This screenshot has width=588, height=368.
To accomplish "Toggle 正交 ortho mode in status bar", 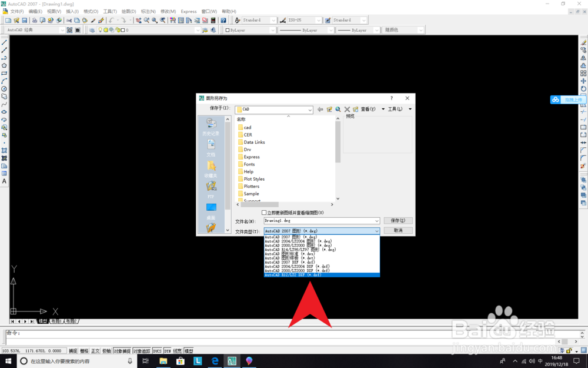I will (95, 351).
